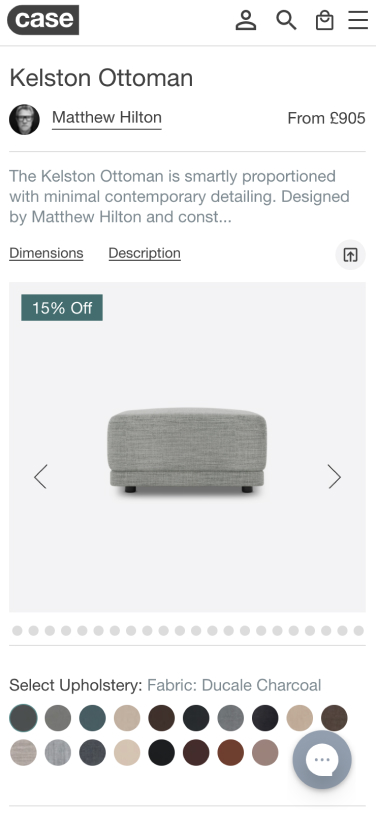Open Matthew Hilton designer link
This screenshot has height=813, width=376.
(107, 118)
